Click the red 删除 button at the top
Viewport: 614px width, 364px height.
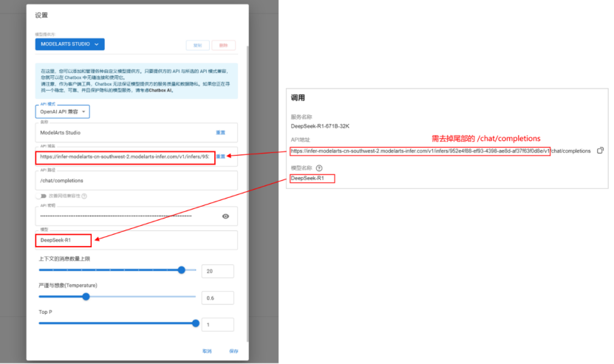click(224, 45)
